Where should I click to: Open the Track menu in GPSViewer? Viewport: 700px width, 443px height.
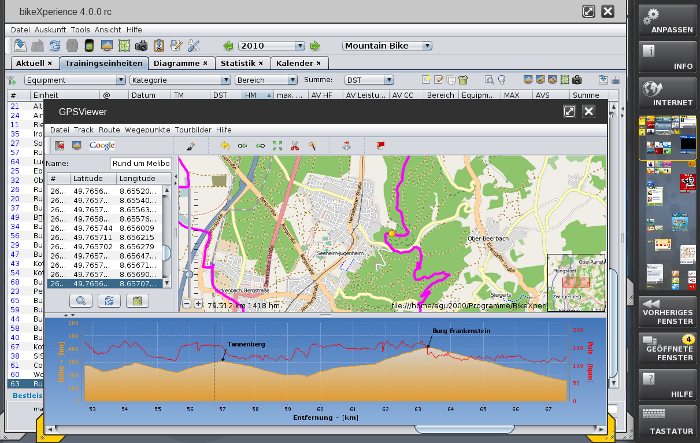(83, 130)
